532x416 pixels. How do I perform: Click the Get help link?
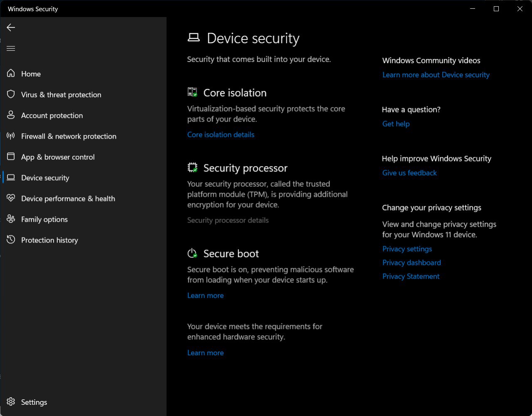point(396,124)
